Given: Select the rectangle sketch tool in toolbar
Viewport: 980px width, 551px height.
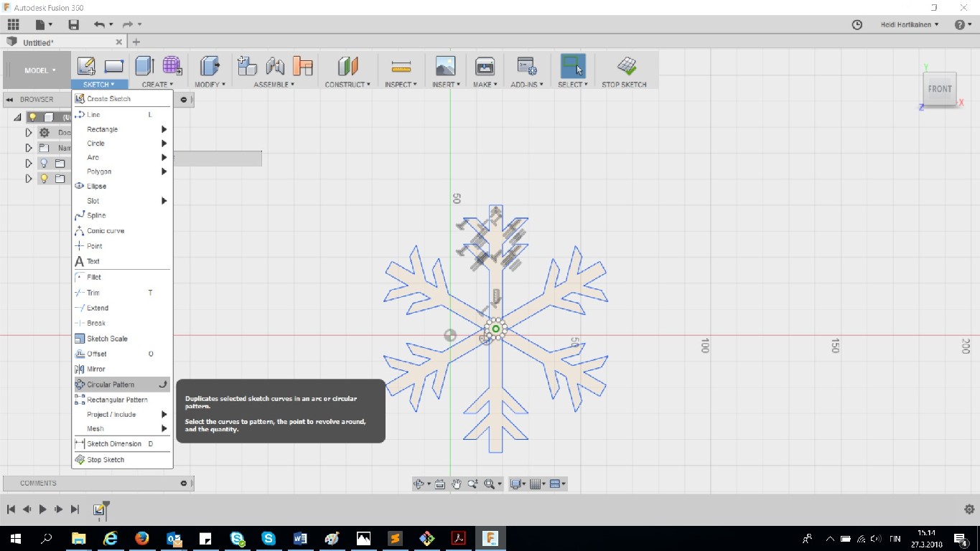Looking at the screenshot, I should click(x=114, y=67).
